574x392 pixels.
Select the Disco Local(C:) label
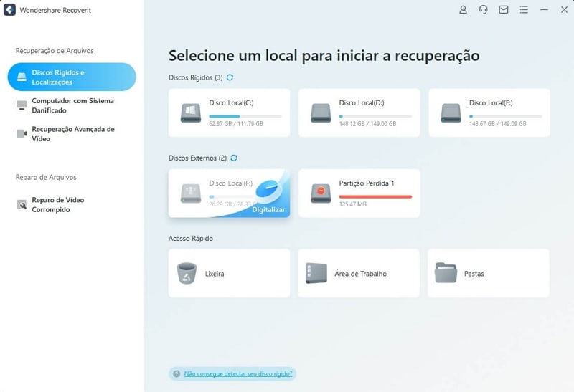(x=231, y=102)
